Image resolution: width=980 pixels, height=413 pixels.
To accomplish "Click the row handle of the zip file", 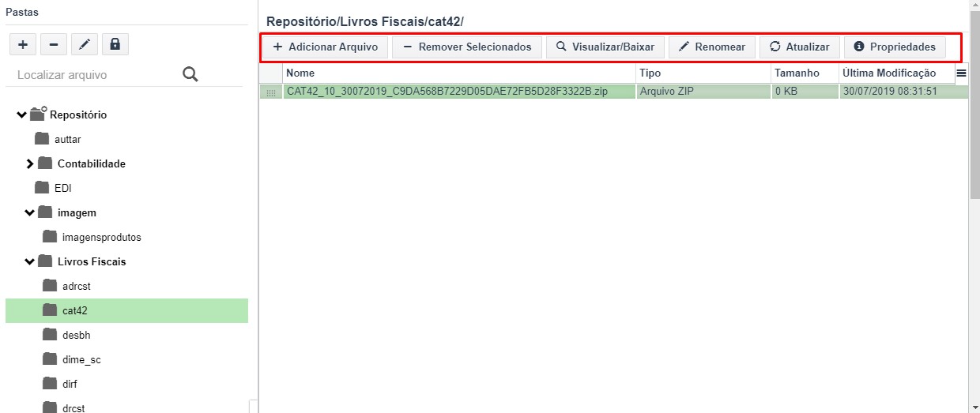I will [x=271, y=92].
